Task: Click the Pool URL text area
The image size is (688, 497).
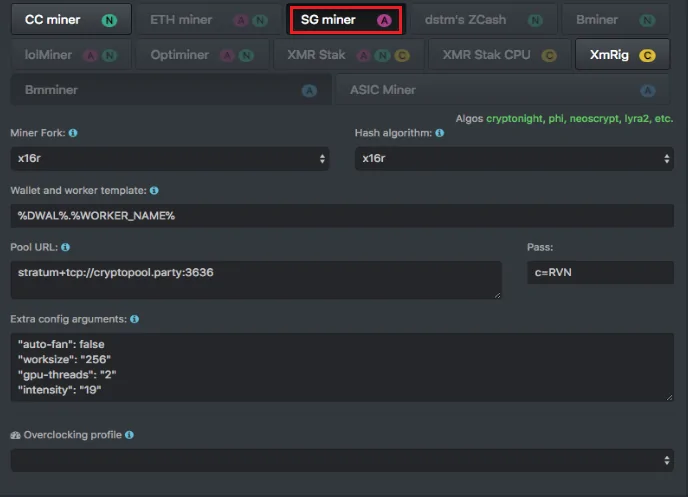Action: pyautogui.click(x=256, y=280)
